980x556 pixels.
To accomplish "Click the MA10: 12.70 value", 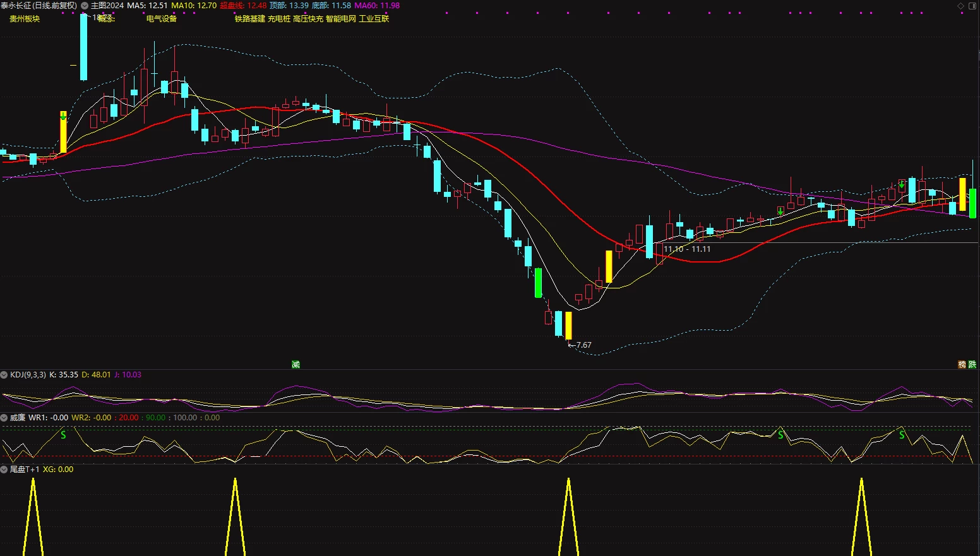I will 194,6.
